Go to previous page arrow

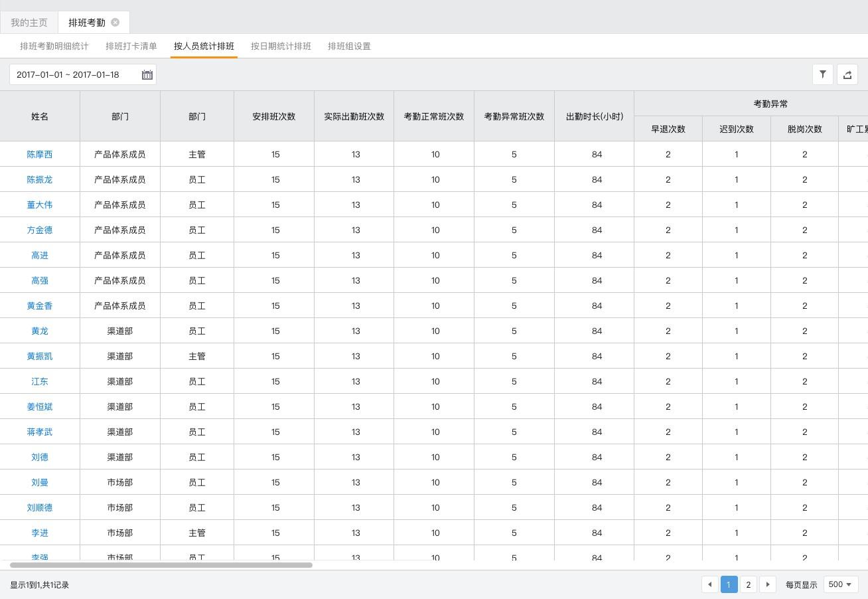click(x=710, y=584)
